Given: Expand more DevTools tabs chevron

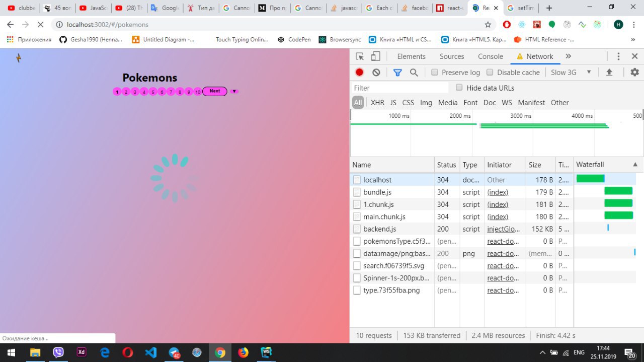Looking at the screenshot, I should tap(568, 56).
